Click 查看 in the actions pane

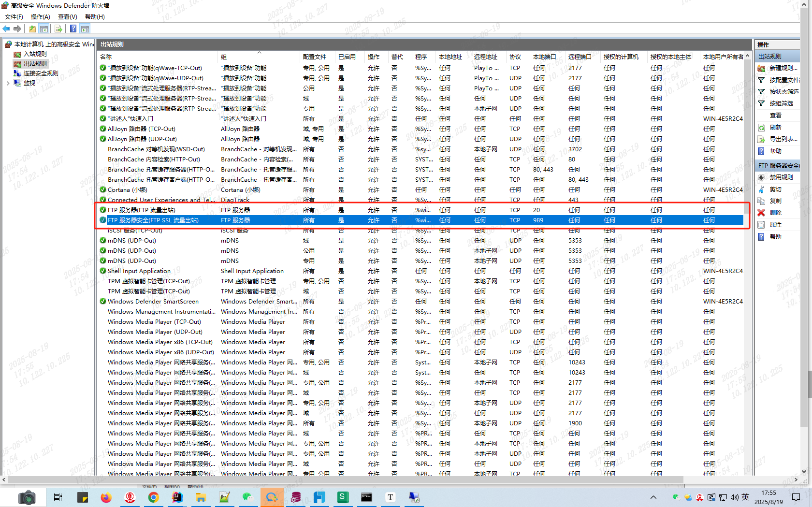click(776, 116)
